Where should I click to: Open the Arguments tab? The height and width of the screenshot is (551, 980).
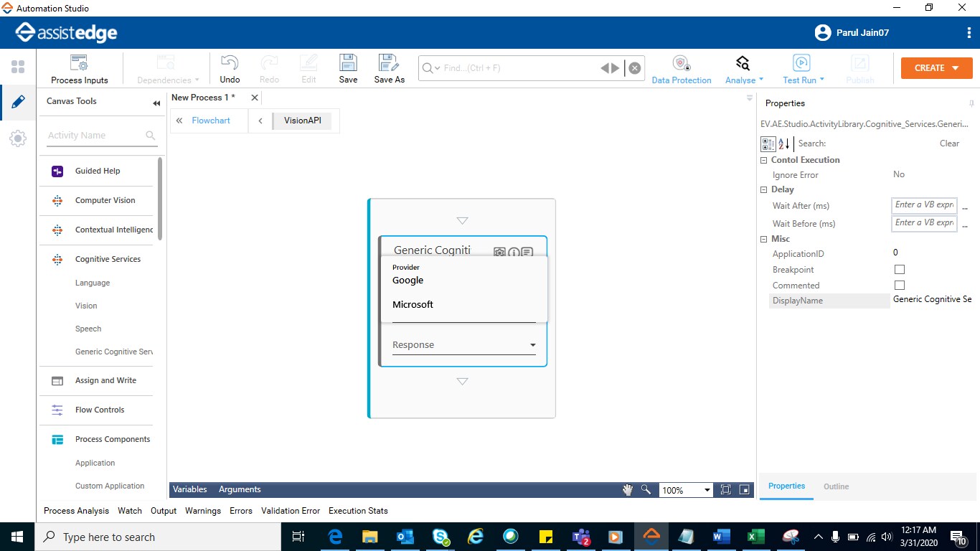click(240, 489)
